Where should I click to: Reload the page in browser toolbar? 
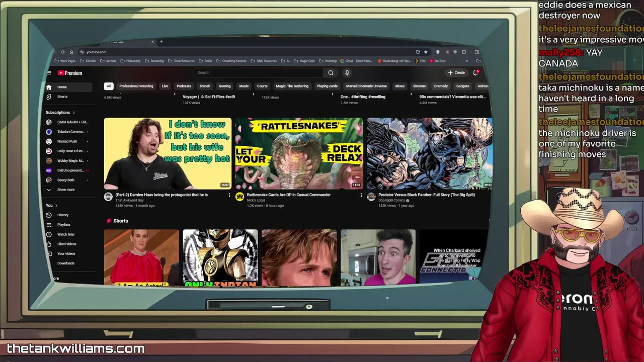(63, 52)
